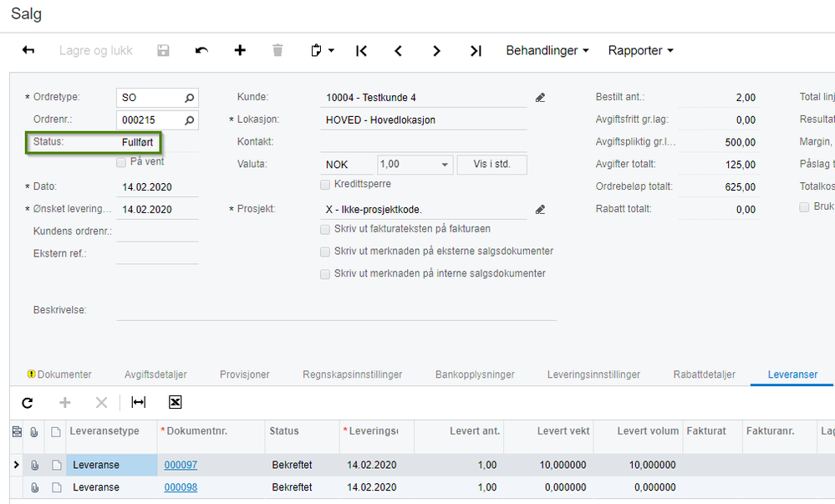This screenshot has height=504, width=835.
Task: Click the grid delete row X icon
Action: click(101, 403)
